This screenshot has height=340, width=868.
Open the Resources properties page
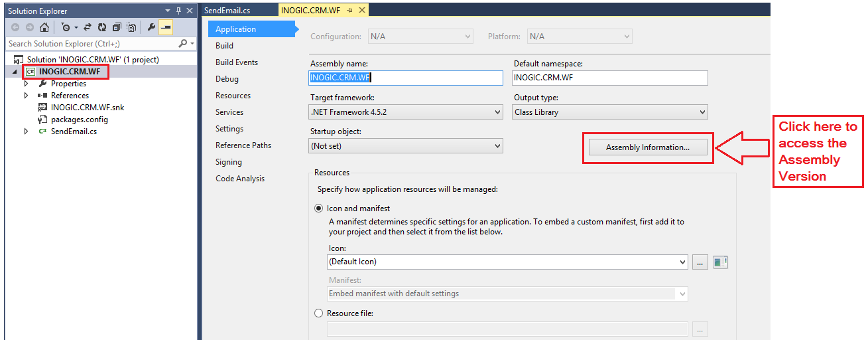[233, 96]
